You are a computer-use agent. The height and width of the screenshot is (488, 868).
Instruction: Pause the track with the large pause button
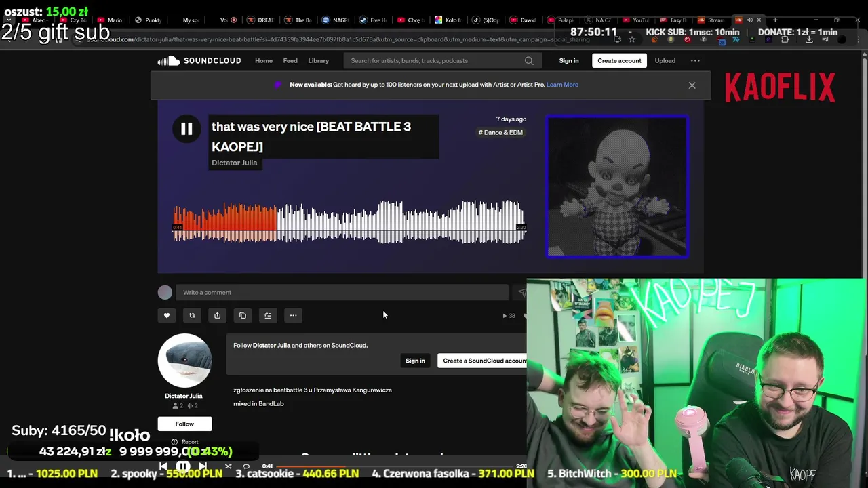pos(186,129)
